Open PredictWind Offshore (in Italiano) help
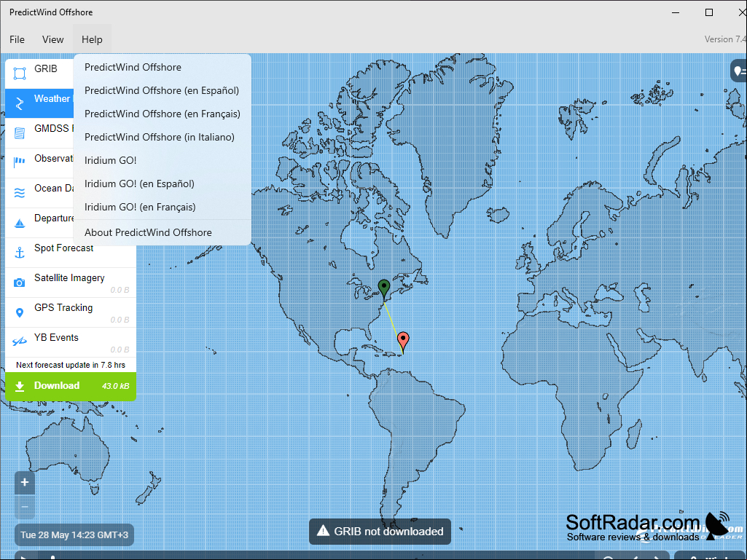Image resolution: width=747 pixels, height=560 pixels. pos(163,137)
